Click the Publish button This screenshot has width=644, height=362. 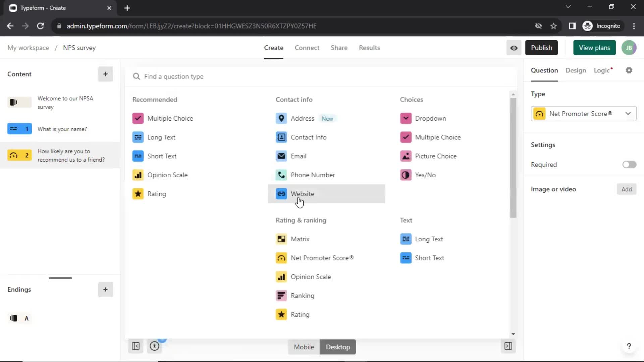541,48
